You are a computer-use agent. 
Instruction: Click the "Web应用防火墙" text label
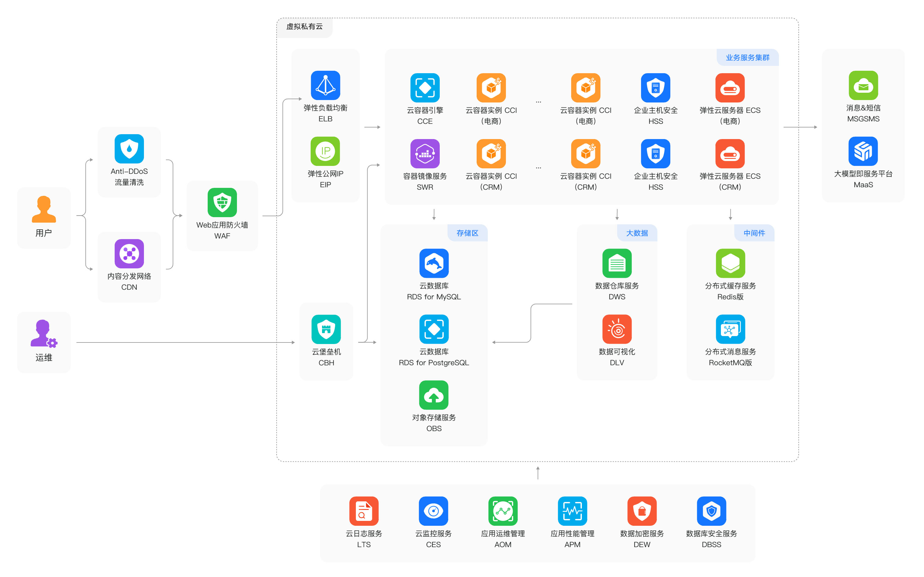pos(222,225)
